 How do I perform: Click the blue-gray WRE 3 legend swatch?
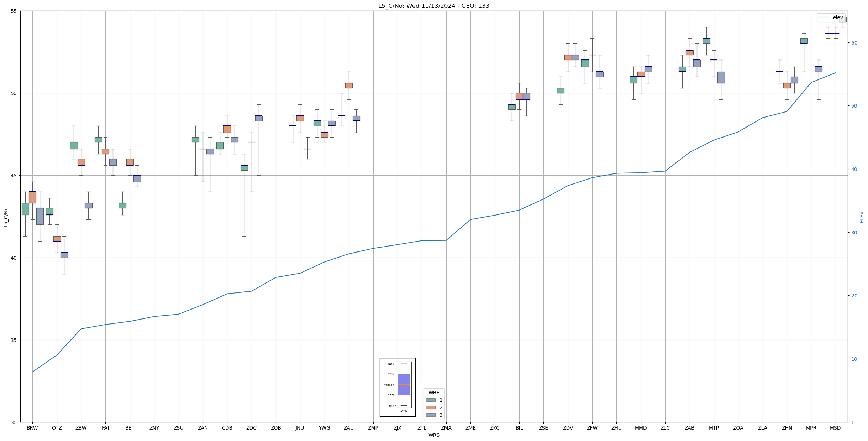pyautogui.click(x=430, y=415)
